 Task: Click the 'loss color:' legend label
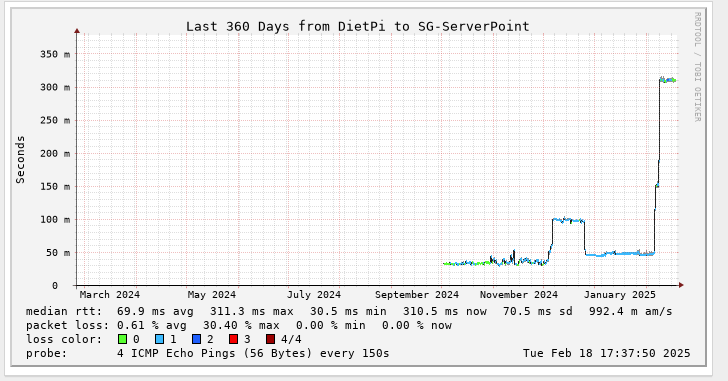coord(64,339)
